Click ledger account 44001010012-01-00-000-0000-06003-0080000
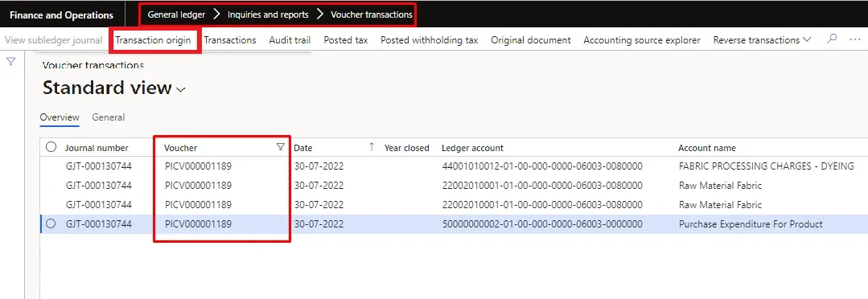Screen dimensions: 868x299 point(542,166)
